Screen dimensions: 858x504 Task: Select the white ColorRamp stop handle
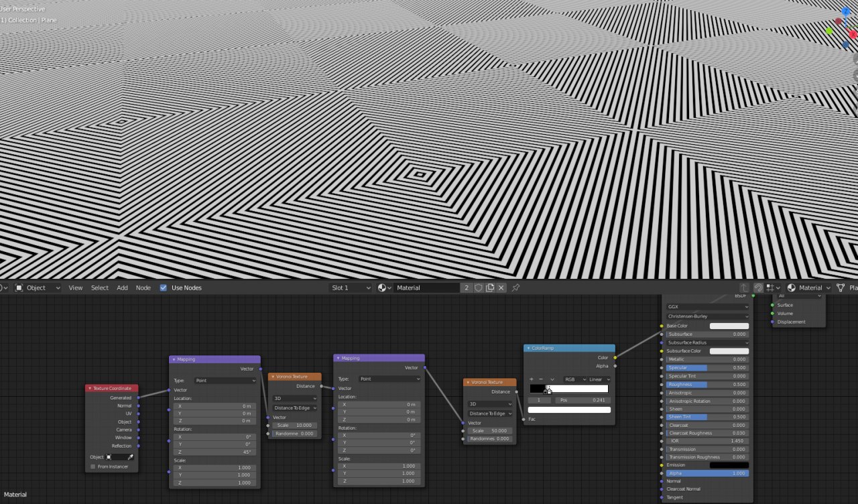tap(549, 390)
